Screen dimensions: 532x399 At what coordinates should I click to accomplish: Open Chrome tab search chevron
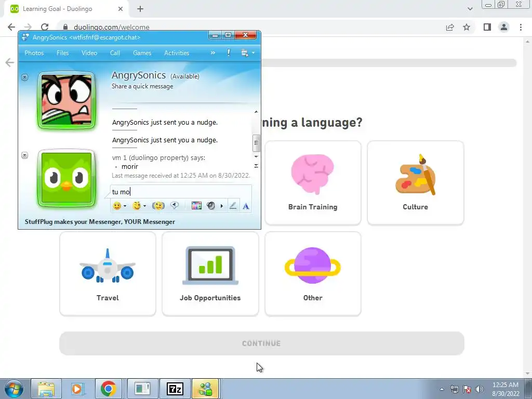pyautogui.click(x=470, y=9)
